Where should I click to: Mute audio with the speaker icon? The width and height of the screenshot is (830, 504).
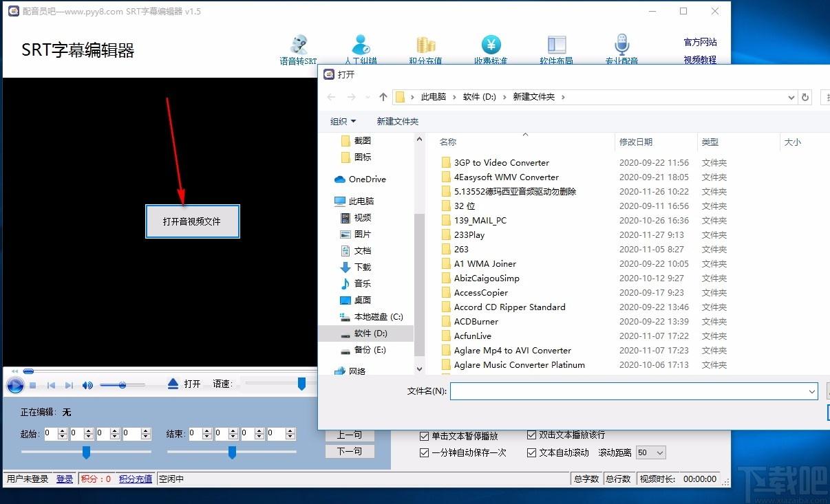pos(87,385)
